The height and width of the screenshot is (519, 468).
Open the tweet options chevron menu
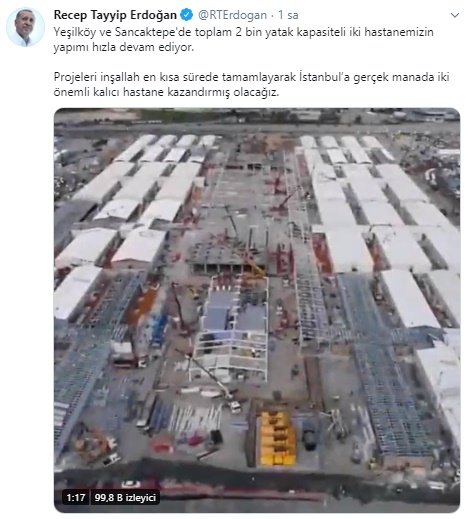[x=455, y=15]
